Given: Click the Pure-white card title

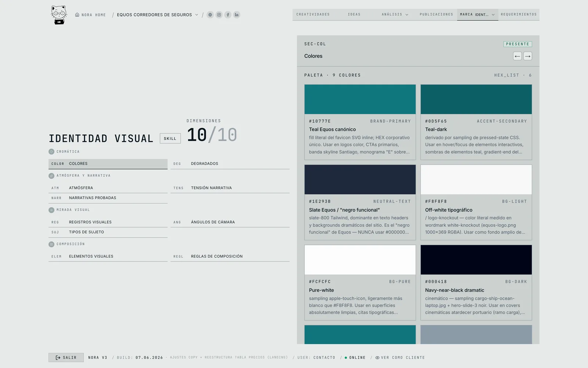Looking at the screenshot, I should pyautogui.click(x=322, y=290).
